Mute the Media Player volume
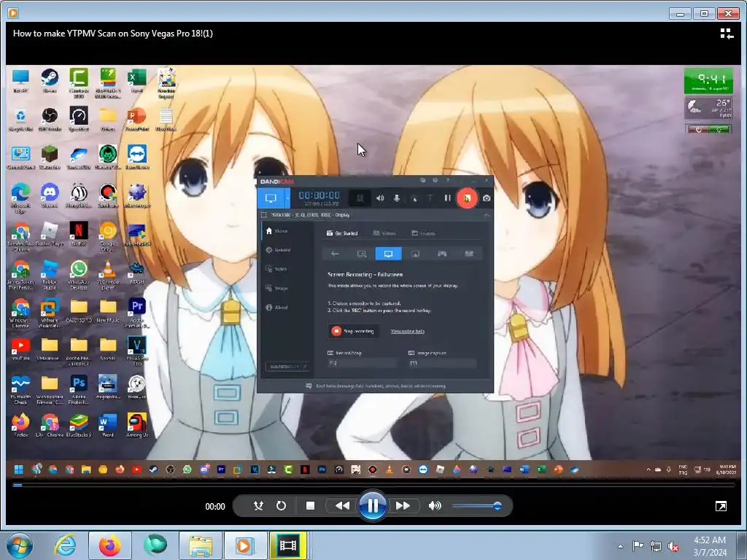 435,506
